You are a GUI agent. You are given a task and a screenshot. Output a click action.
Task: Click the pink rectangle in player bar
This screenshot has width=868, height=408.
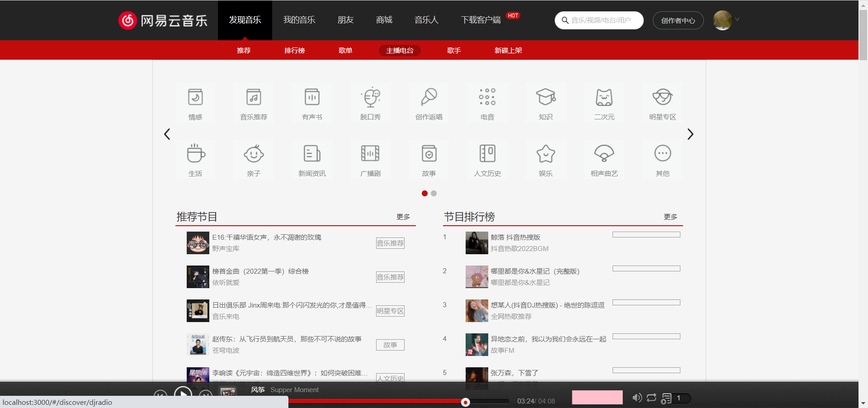[x=597, y=397]
